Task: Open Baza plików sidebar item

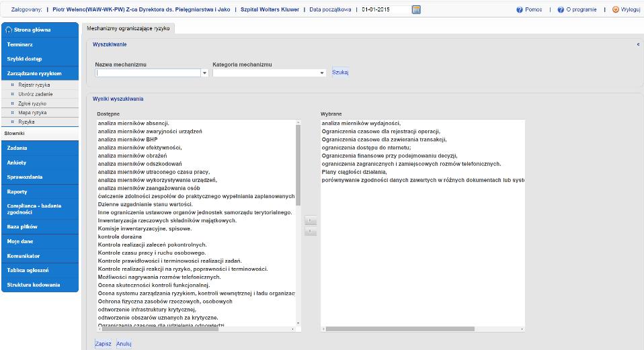Action: (40, 226)
